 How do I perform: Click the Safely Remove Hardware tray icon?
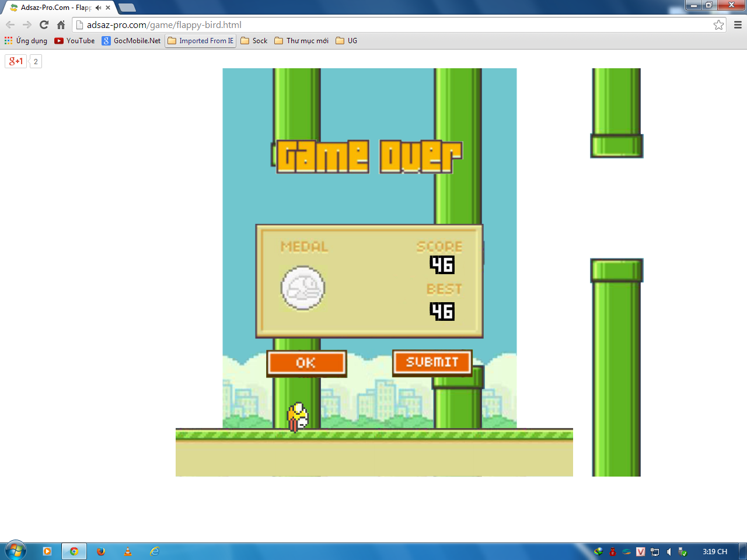[x=683, y=551]
